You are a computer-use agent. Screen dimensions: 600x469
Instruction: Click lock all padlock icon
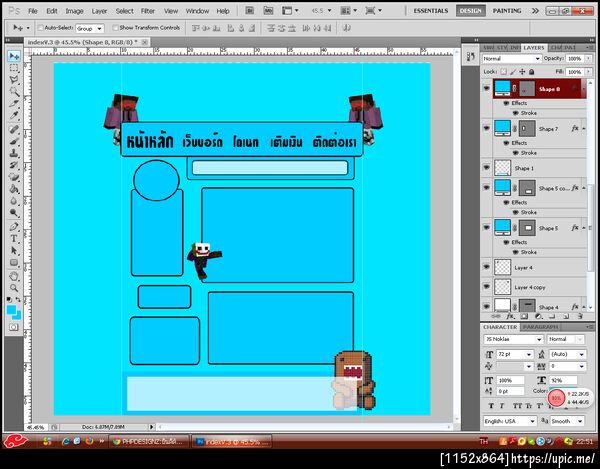click(532, 72)
